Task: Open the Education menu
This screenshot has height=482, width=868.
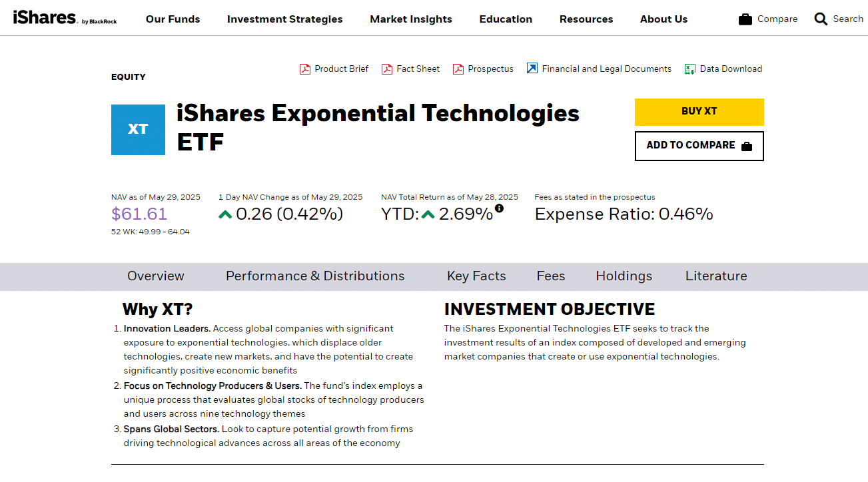Action: pyautogui.click(x=506, y=19)
